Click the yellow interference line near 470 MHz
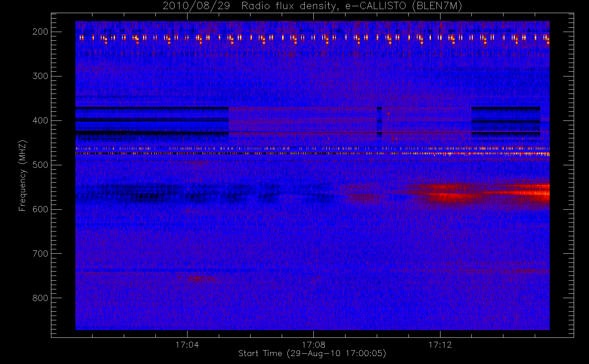 [x=312, y=154]
